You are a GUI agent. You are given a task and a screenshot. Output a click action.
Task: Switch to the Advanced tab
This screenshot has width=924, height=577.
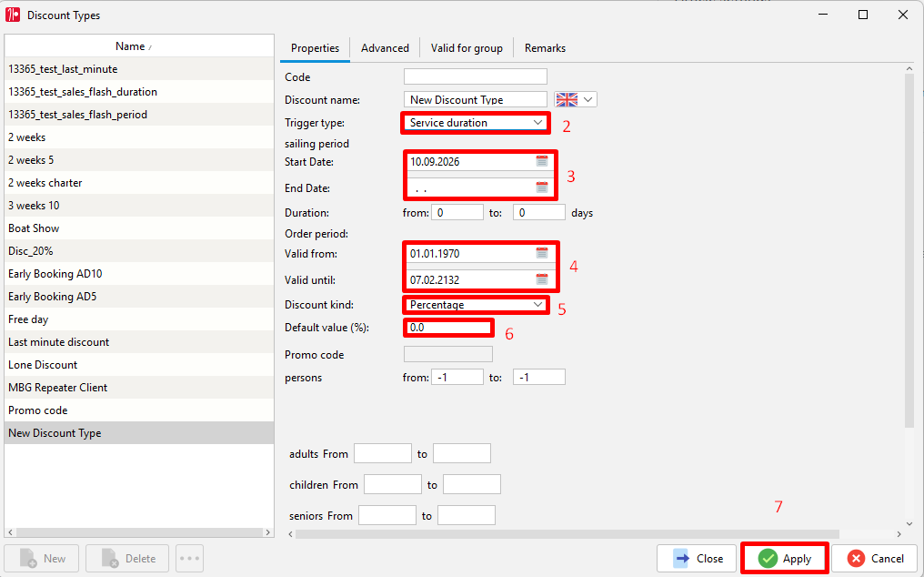[x=385, y=48]
